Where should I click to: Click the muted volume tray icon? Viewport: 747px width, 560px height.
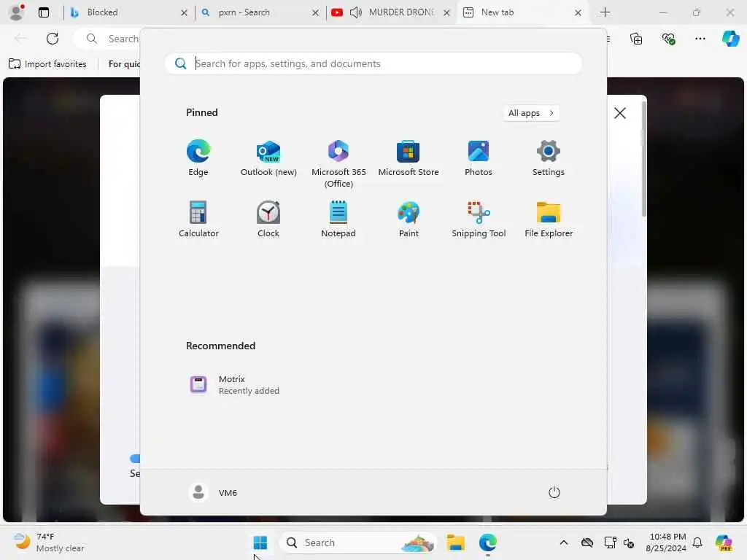(x=629, y=542)
